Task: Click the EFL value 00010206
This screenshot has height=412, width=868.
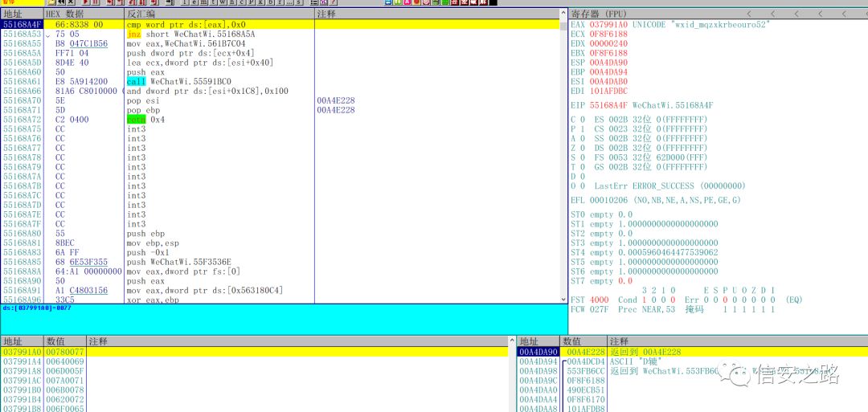Action: [x=609, y=200]
